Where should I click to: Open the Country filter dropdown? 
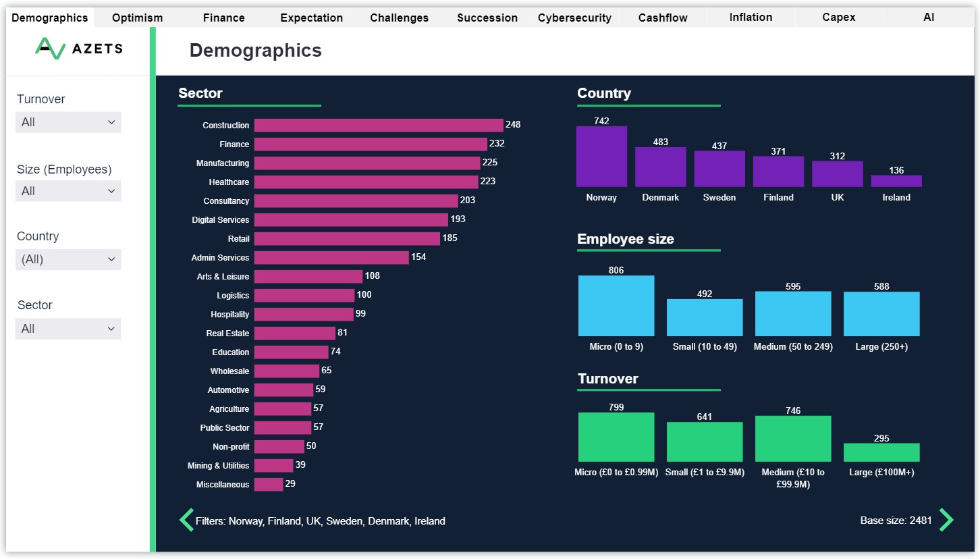pos(68,259)
